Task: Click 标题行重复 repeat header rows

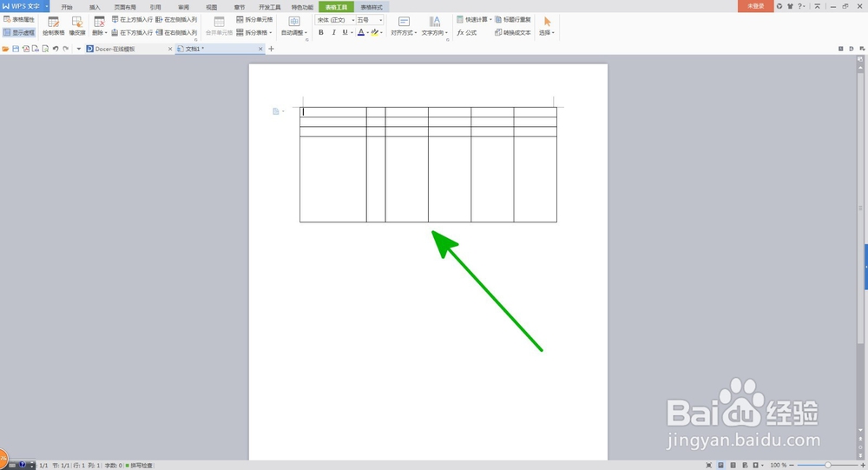Action: point(513,19)
